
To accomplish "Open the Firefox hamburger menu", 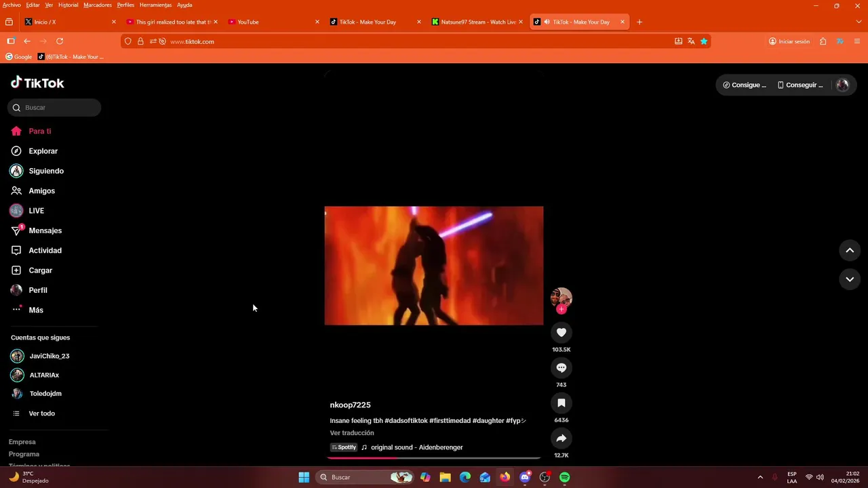I will pyautogui.click(x=858, y=41).
